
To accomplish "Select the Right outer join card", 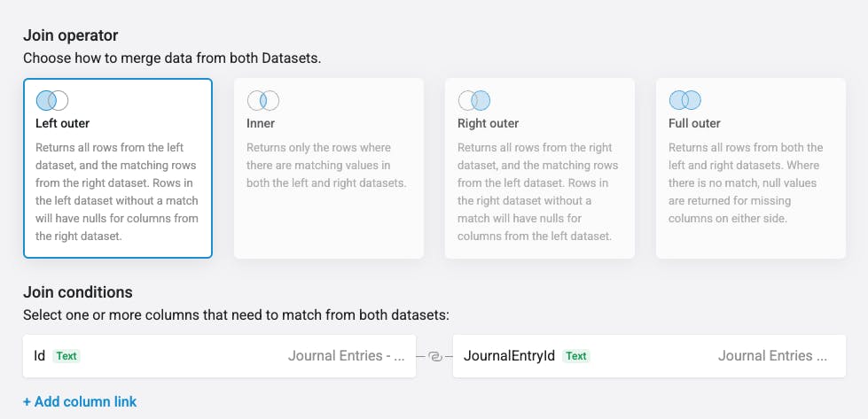I will [540, 168].
